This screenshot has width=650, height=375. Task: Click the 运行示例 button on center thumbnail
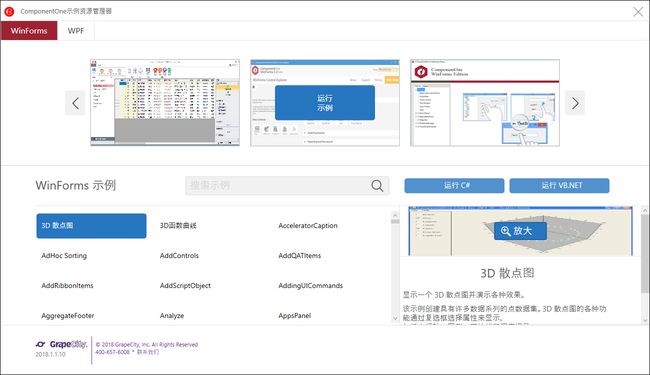325,103
